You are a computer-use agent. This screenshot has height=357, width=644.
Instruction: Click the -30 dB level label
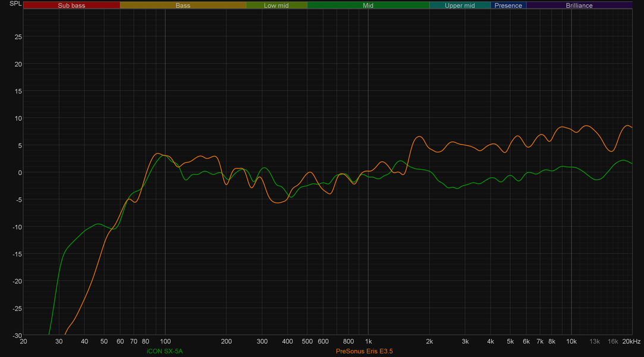pos(17,336)
